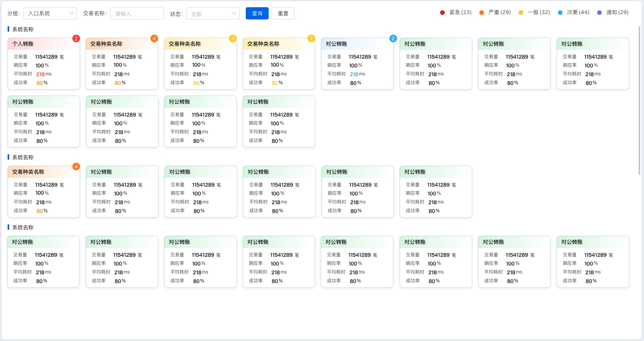Click the blue badge 2 on 对公转账 card
Viewport: 644px width, 341px height.
(x=393, y=38)
